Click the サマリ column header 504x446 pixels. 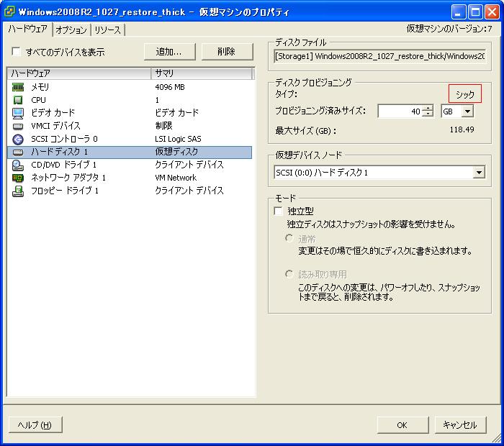(x=202, y=73)
